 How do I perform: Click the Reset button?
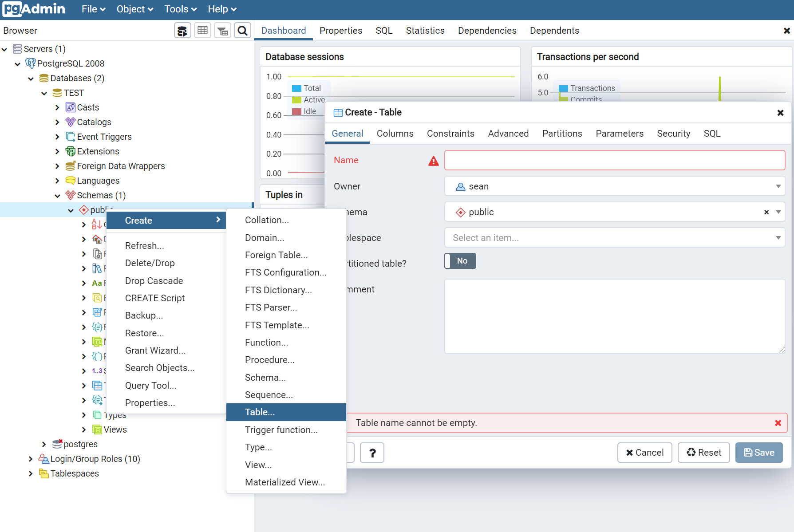coord(703,453)
